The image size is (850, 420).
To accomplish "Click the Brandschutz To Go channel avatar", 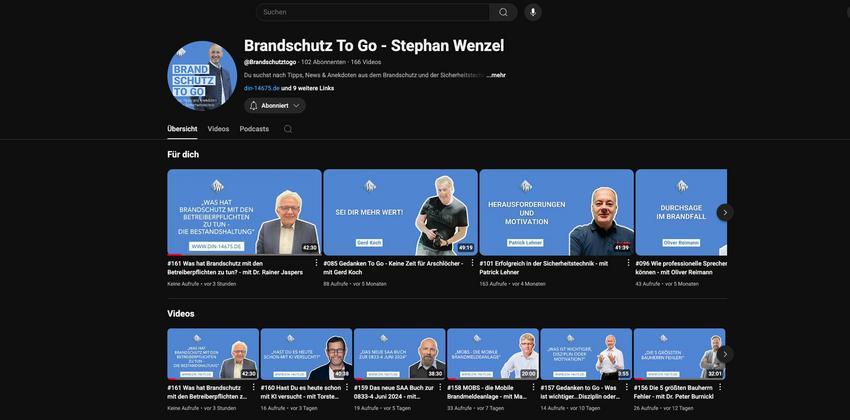I will (202, 76).
